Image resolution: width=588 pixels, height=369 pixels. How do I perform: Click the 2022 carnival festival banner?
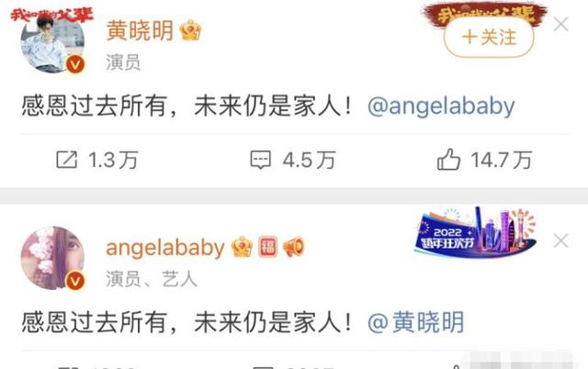click(476, 232)
